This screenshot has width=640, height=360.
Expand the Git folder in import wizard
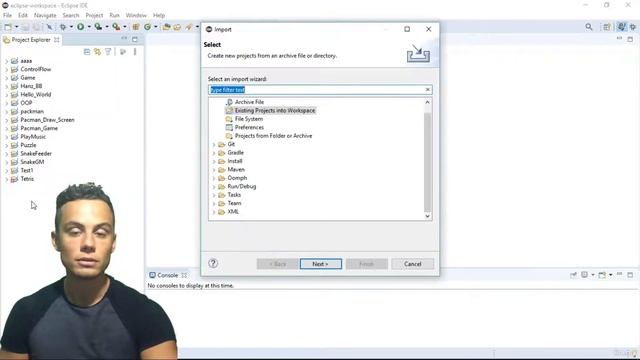214,144
